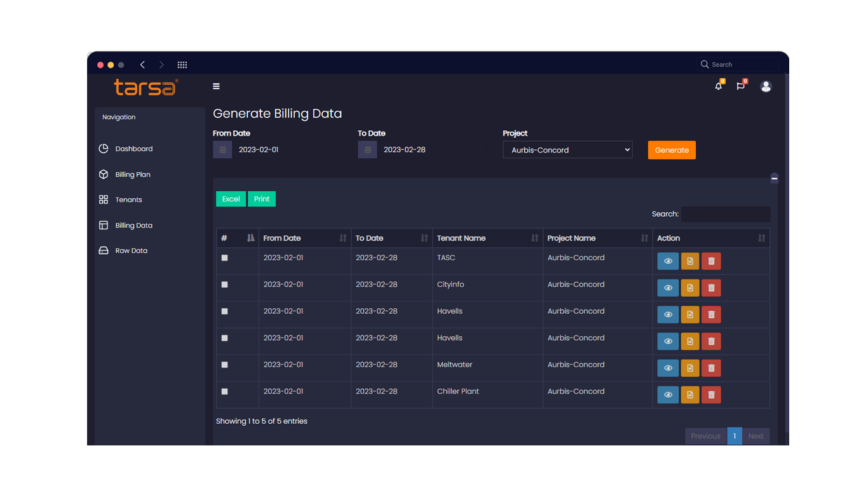
Task: Go to Billing Plan in navigation
Action: pos(132,175)
